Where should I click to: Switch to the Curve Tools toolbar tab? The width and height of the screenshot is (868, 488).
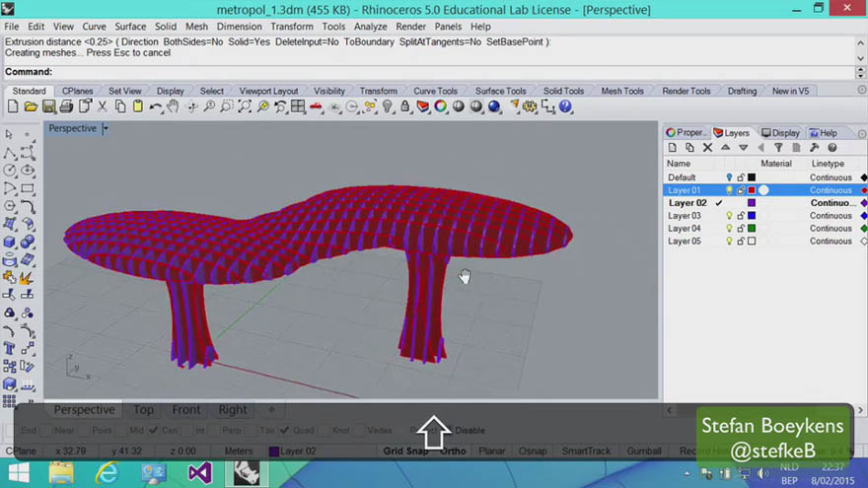coord(435,91)
